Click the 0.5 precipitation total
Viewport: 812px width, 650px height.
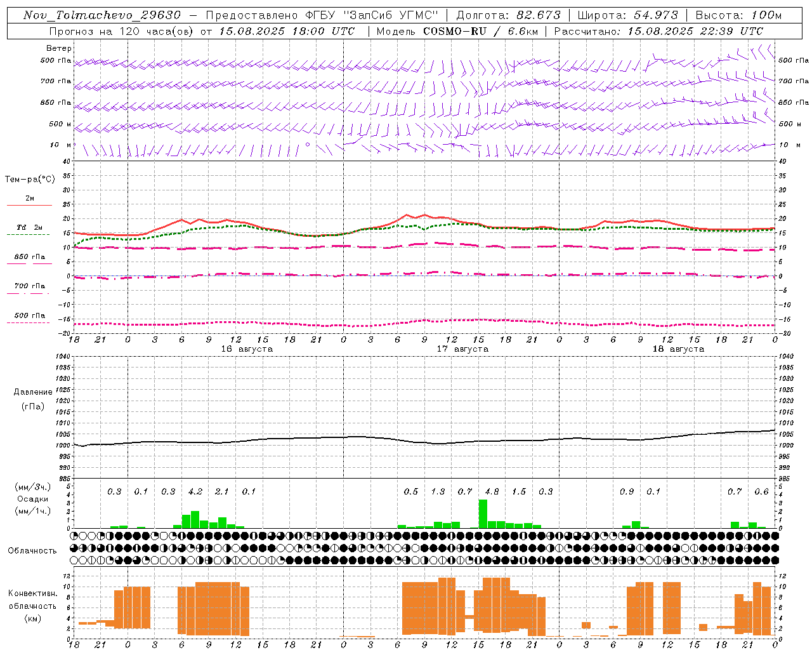pyautogui.click(x=411, y=491)
